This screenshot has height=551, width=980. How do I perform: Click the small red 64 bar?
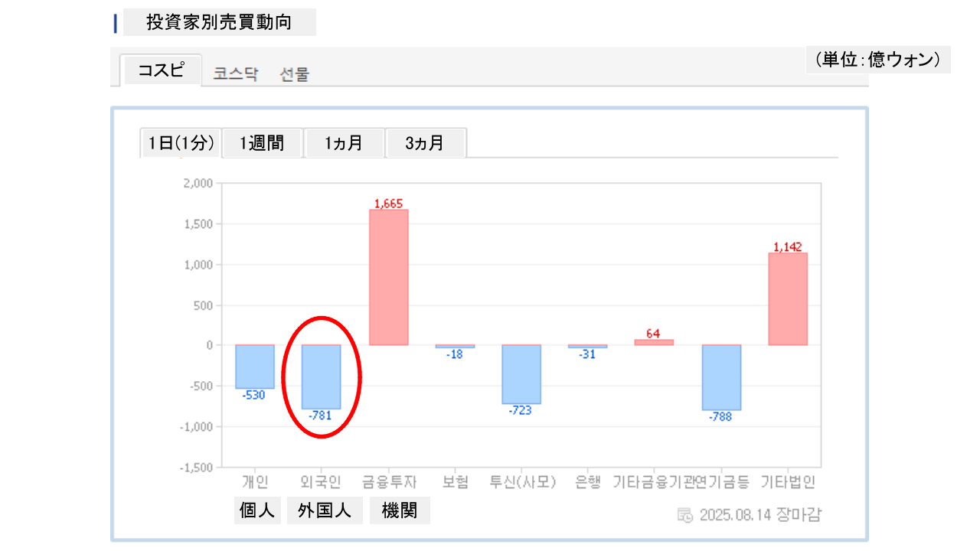pyautogui.click(x=654, y=342)
